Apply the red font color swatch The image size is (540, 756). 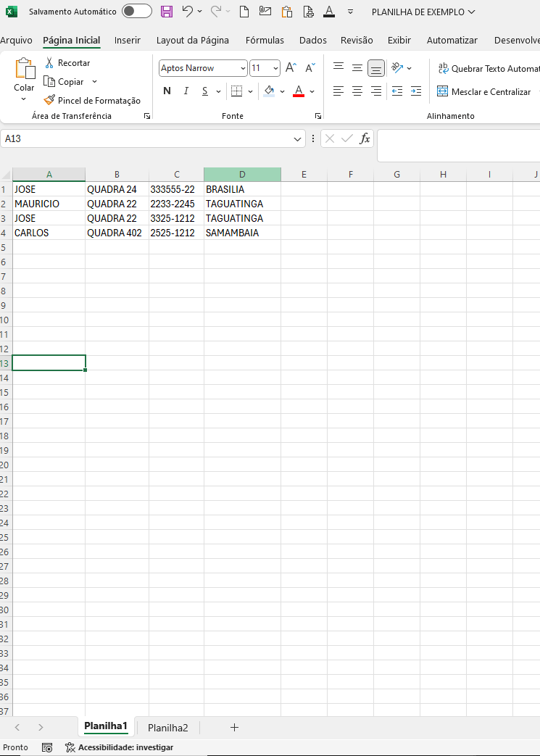(299, 91)
